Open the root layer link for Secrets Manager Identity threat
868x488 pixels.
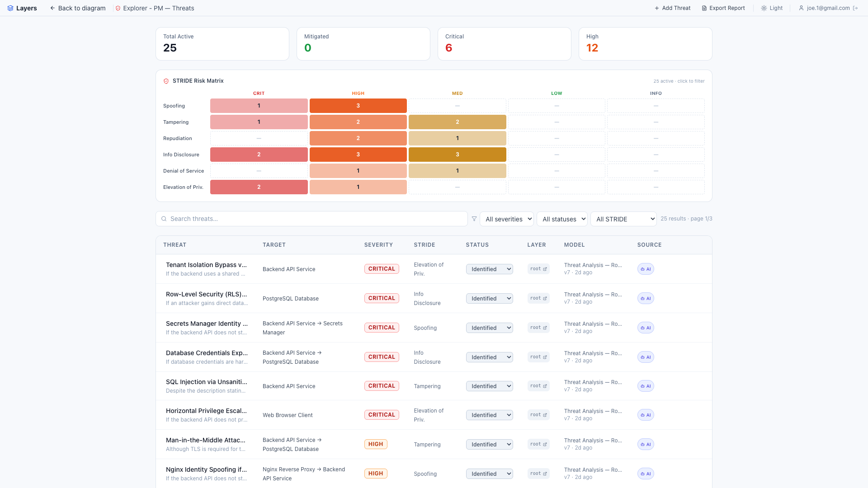pyautogui.click(x=538, y=328)
